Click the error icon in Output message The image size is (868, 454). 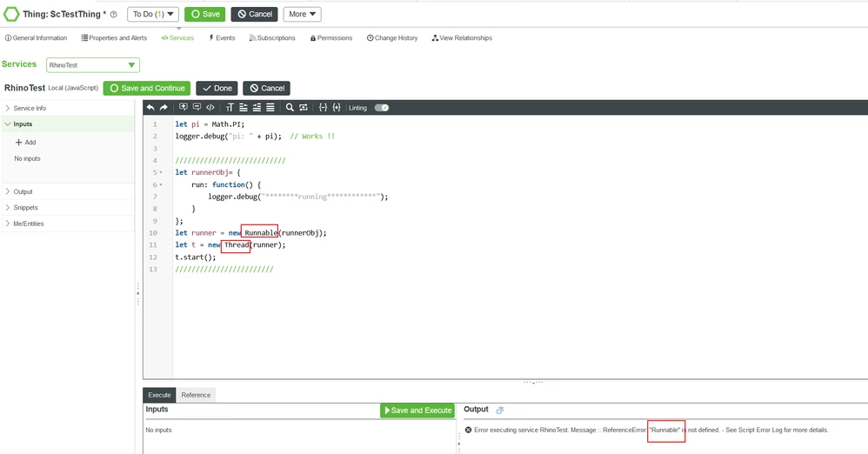point(468,430)
